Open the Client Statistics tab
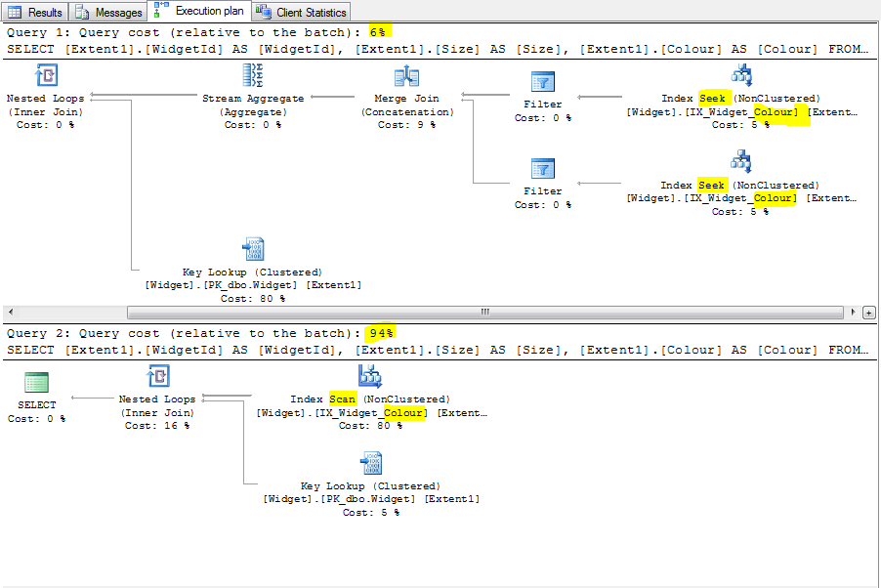 coord(301,12)
